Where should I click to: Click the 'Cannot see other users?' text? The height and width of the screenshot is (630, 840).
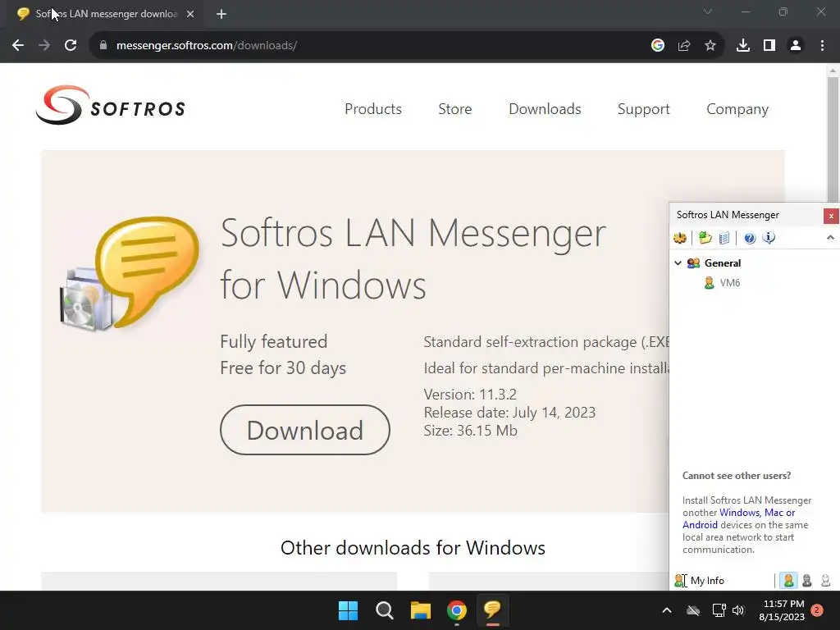(x=737, y=476)
